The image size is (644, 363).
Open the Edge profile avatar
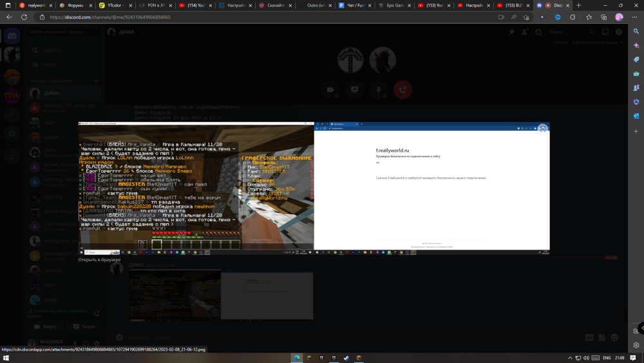pyautogui.click(x=620, y=17)
